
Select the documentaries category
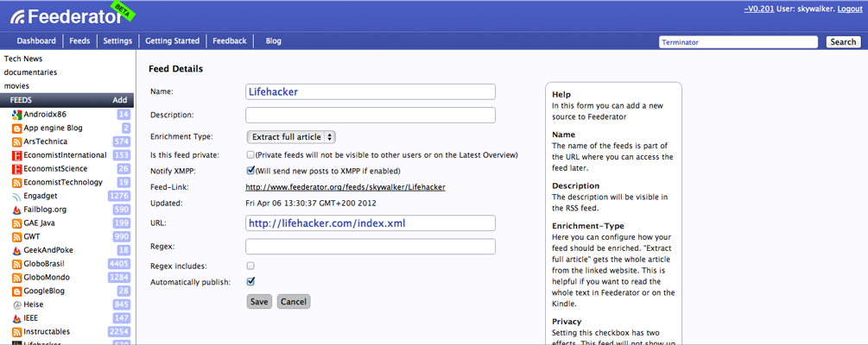[30, 72]
